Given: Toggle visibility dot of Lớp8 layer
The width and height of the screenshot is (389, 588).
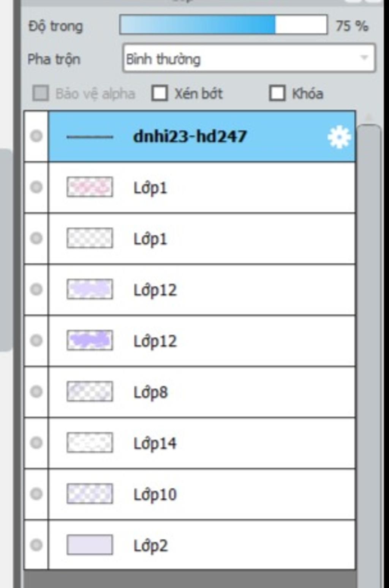Looking at the screenshot, I should (36, 391).
